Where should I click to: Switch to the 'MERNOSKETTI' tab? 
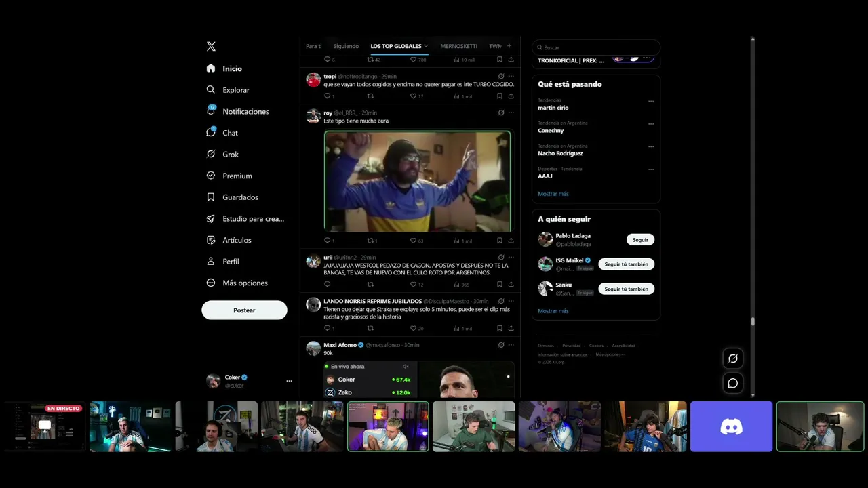[459, 46]
